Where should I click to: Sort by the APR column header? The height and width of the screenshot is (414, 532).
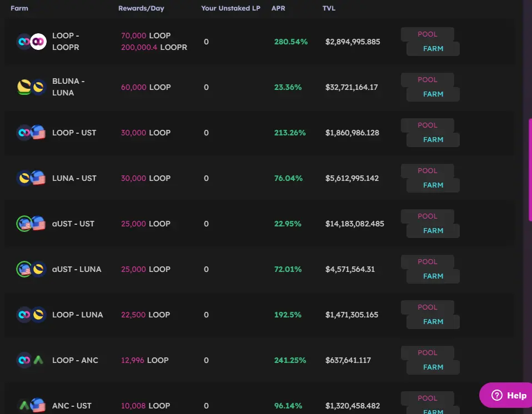[278, 8]
